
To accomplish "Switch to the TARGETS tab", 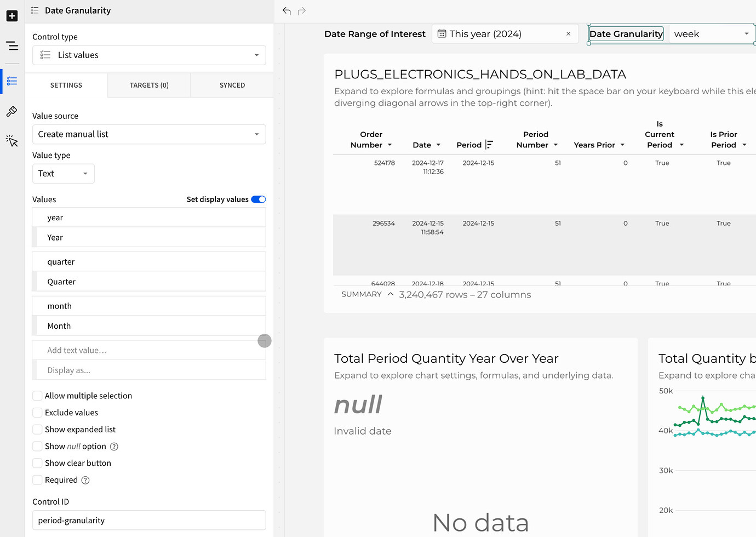I will (148, 85).
